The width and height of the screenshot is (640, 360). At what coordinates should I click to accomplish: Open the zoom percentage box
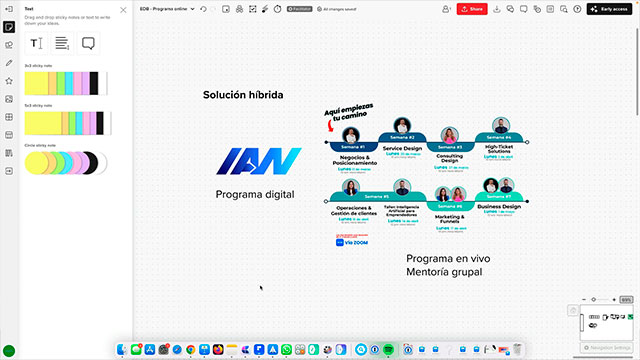pos(626,300)
